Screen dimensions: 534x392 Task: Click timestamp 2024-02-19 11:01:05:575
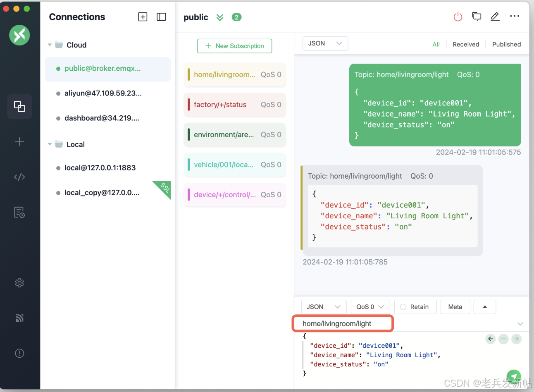(478, 152)
